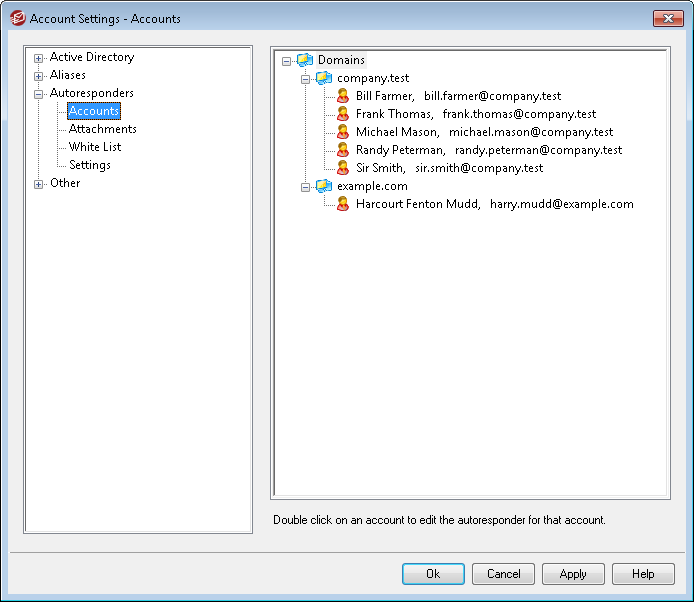Click the user icon beside Randy Peterman
This screenshot has height=602, width=694.
343,150
